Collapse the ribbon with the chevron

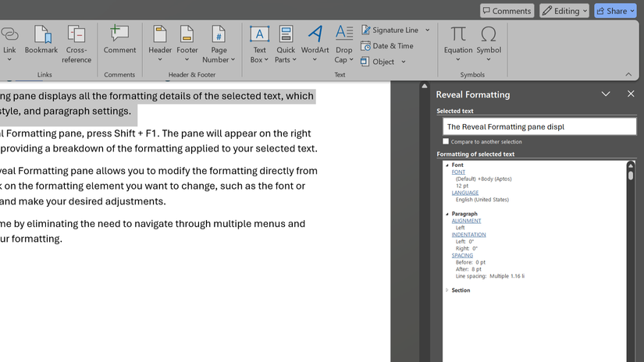pyautogui.click(x=628, y=74)
